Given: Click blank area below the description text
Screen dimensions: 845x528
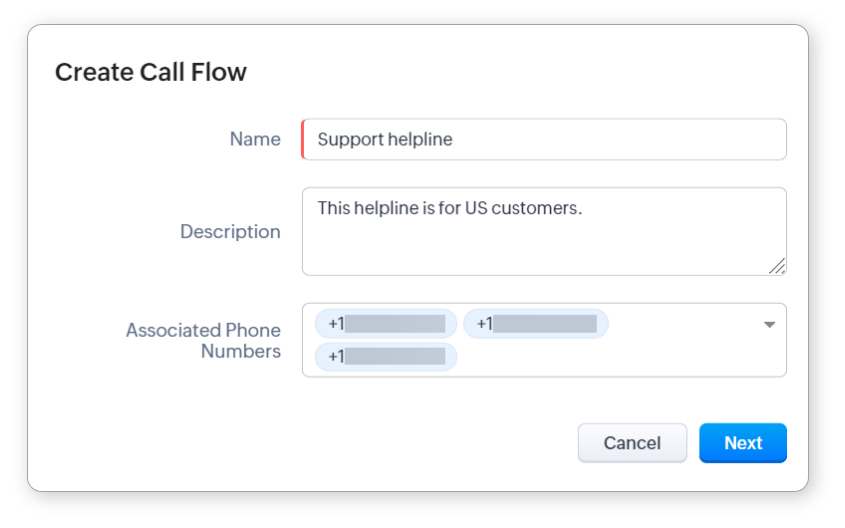Looking at the screenshot, I should click(x=520, y=250).
